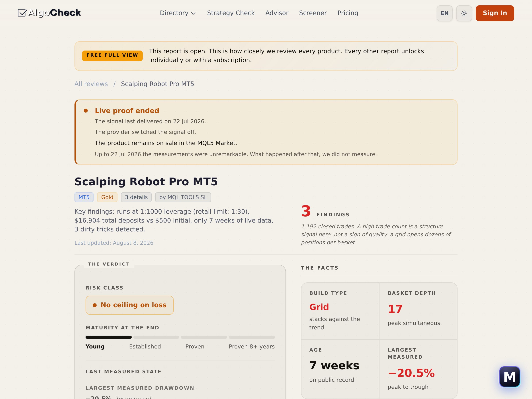Expand the 3 details chip
Viewport: 532px width, 399px height.
point(136,197)
